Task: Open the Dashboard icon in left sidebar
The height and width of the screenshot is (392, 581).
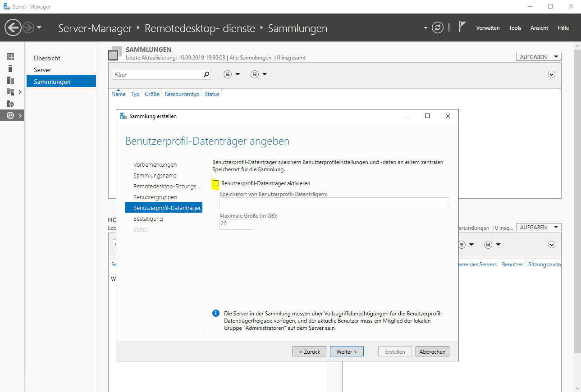Action: pyautogui.click(x=10, y=57)
